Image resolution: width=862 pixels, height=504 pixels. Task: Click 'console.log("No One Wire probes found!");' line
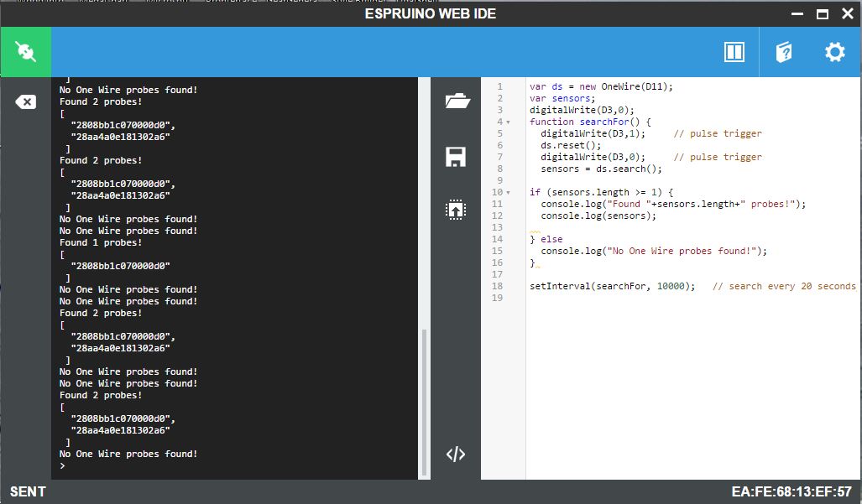[x=654, y=251]
